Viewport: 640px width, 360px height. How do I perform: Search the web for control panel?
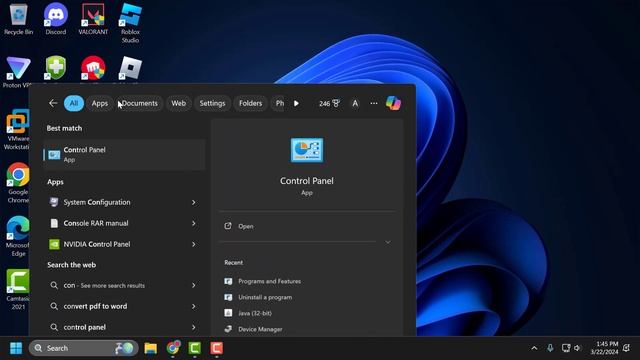coord(116,327)
